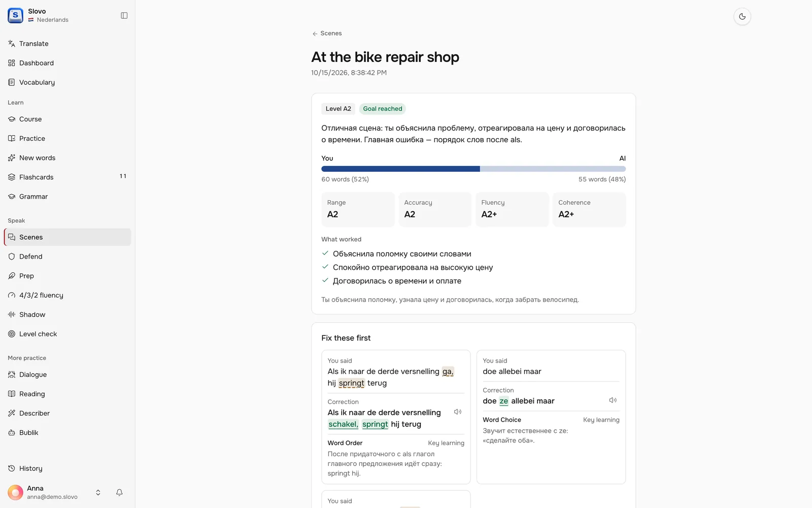Click the Coherence A2+ score card
This screenshot has width=812, height=508.
[x=589, y=209]
